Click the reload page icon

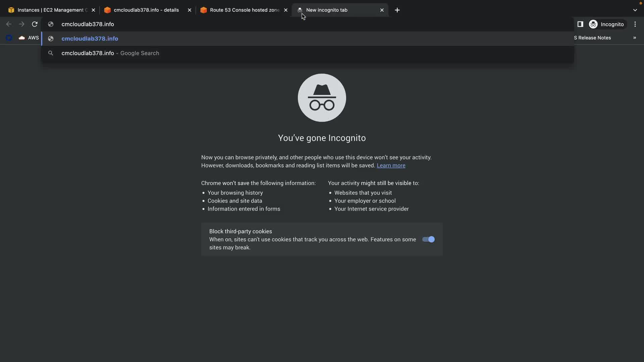[35, 24]
